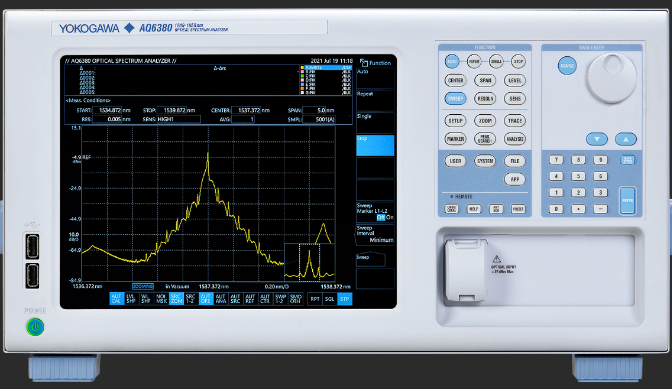Select the Repeat softkey on screen

(x=375, y=100)
